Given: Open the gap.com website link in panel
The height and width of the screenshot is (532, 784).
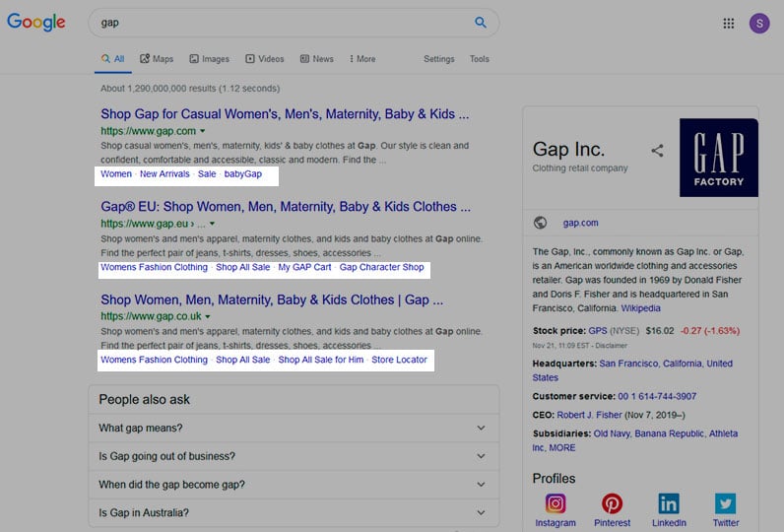Looking at the screenshot, I should point(580,223).
